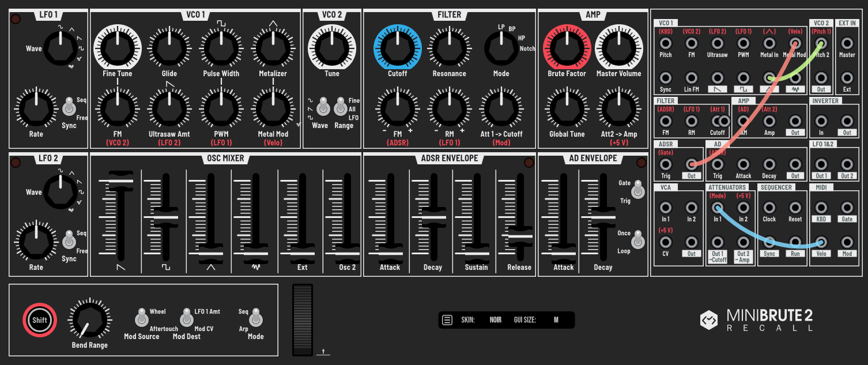Click the LFO Out 1 jack

(x=821, y=164)
